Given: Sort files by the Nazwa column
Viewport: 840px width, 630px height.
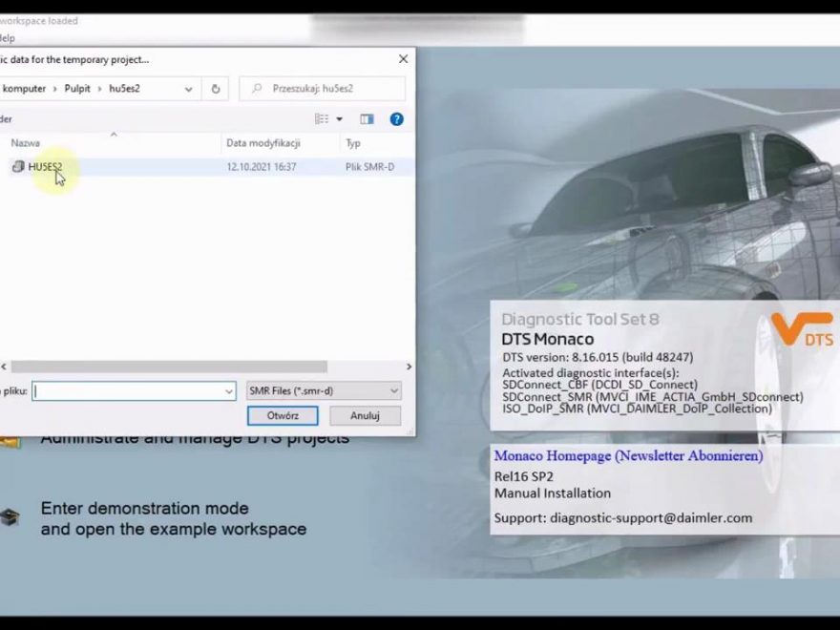Looking at the screenshot, I should click(x=25, y=143).
